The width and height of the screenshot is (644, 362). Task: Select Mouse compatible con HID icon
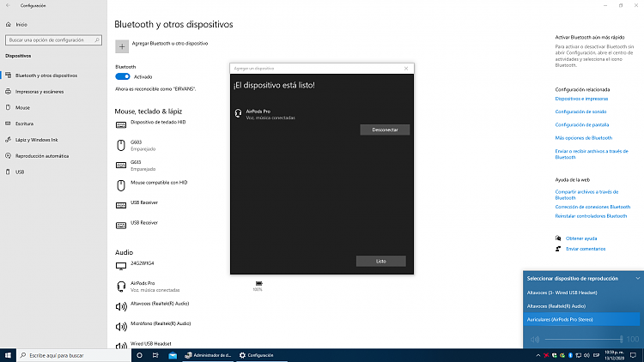point(121,185)
